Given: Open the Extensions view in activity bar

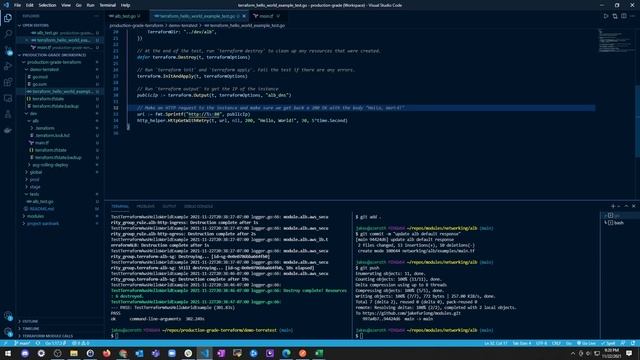Looking at the screenshot, I should tap(8, 82).
